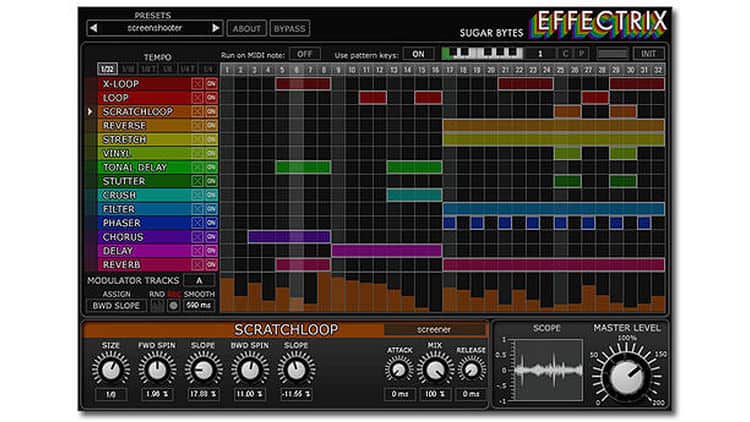Click the INIT button
Viewport: 750px width, 422px height.
click(x=649, y=54)
